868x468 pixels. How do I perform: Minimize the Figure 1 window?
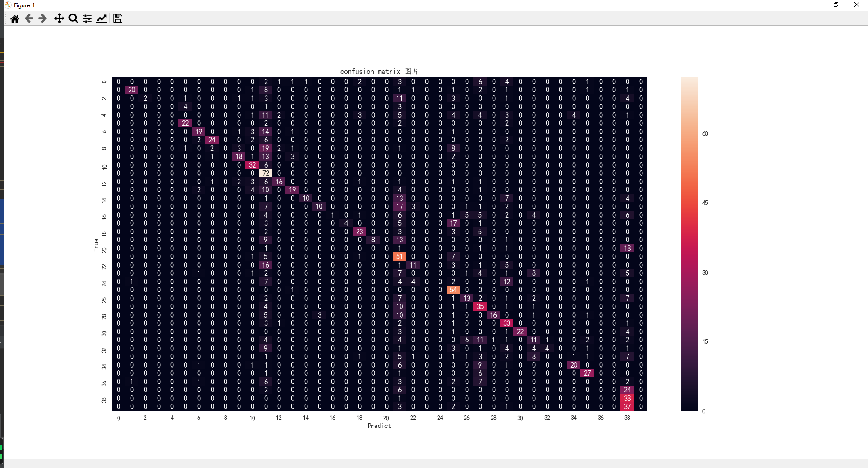point(815,5)
